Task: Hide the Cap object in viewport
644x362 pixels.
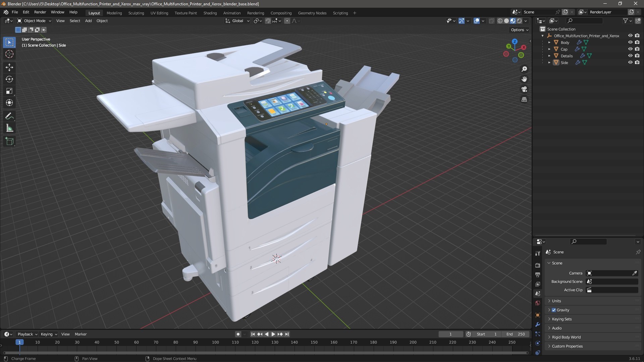Action: click(x=630, y=49)
